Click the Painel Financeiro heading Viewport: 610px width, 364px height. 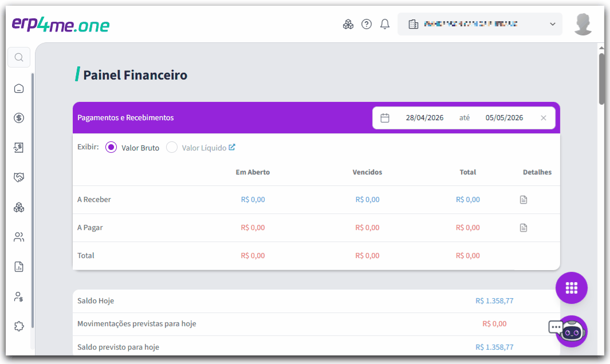point(135,74)
